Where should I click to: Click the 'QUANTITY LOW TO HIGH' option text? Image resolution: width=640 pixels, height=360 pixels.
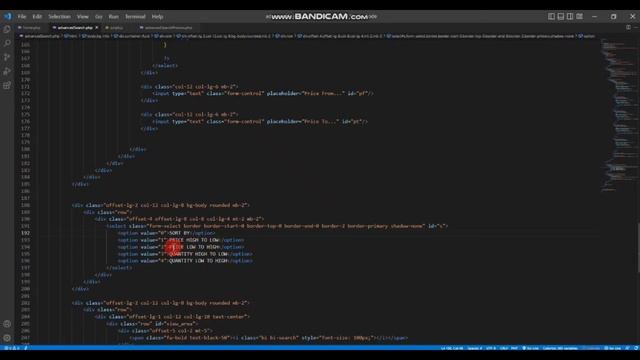198,261
